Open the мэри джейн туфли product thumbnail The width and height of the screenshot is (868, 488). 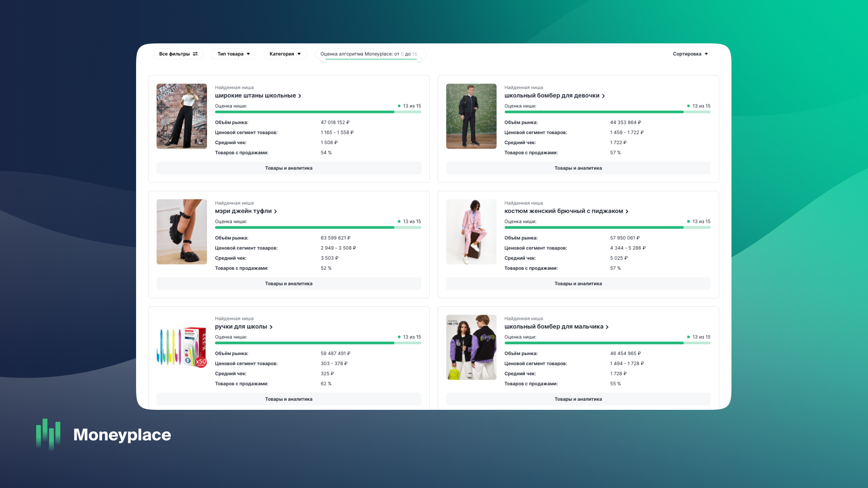(182, 232)
